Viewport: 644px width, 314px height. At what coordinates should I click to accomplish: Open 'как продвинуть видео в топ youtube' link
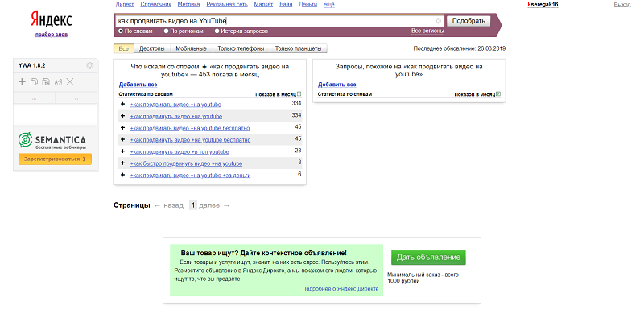180,151
